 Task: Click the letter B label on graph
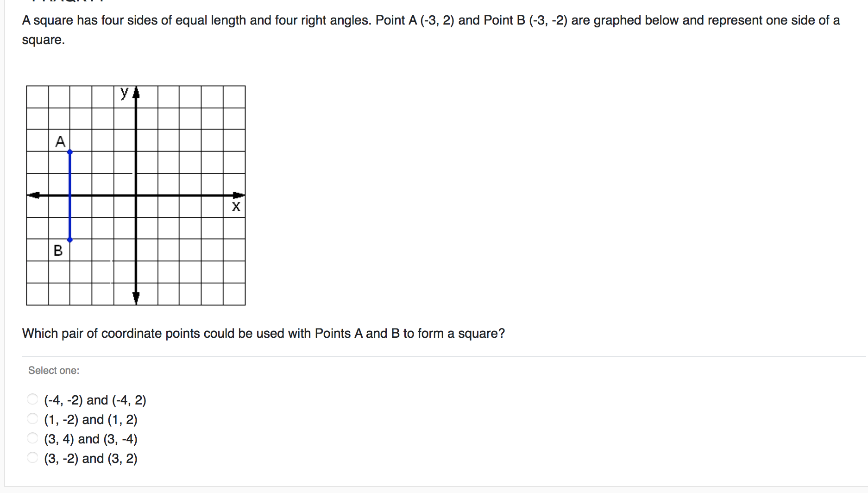[58, 251]
